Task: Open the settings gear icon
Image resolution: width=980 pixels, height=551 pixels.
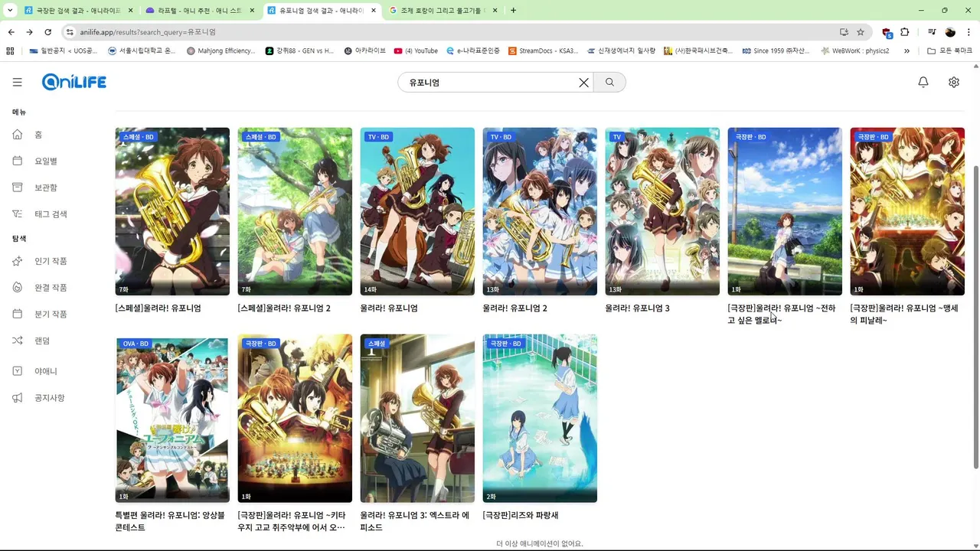Action: click(954, 82)
